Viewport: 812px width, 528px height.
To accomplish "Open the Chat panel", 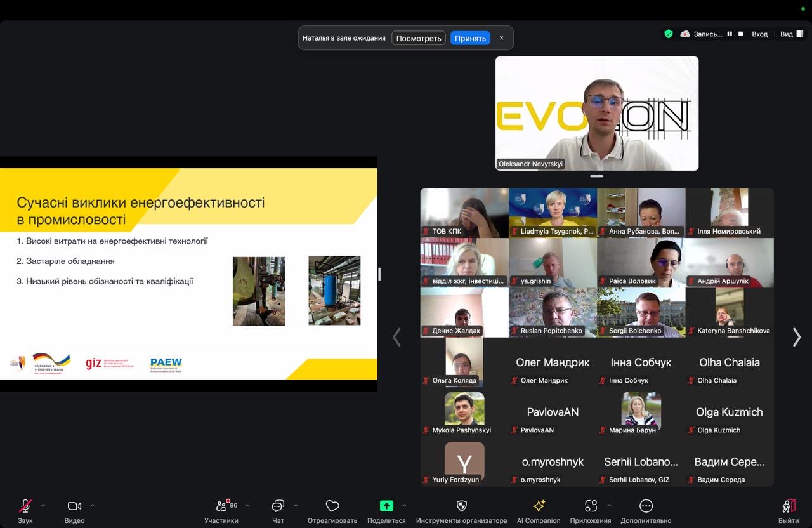I will (x=278, y=506).
